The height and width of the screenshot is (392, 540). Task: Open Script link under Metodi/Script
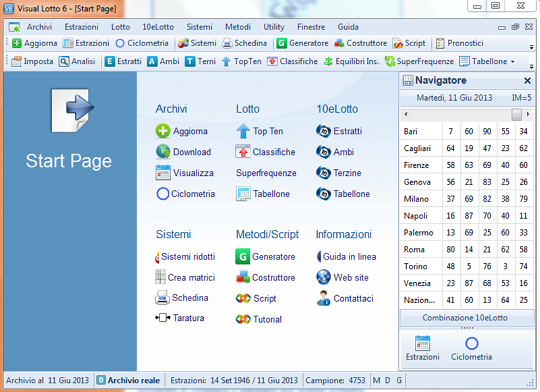pyautogui.click(x=256, y=298)
